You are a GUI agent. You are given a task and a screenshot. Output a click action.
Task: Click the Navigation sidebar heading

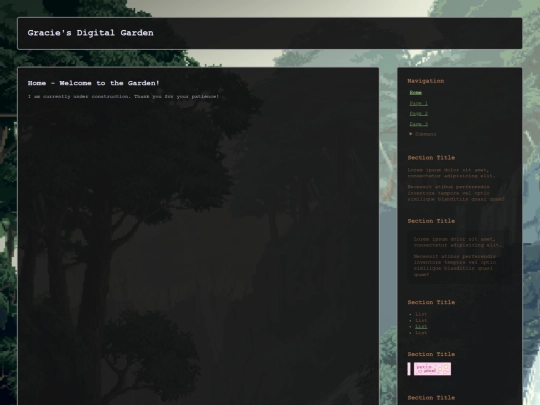point(426,81)
